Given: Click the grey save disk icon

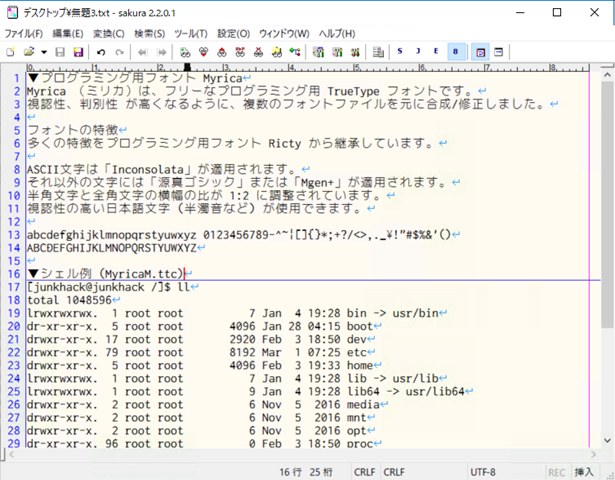Looking at the screenshot, I should [x=60, y=52].
